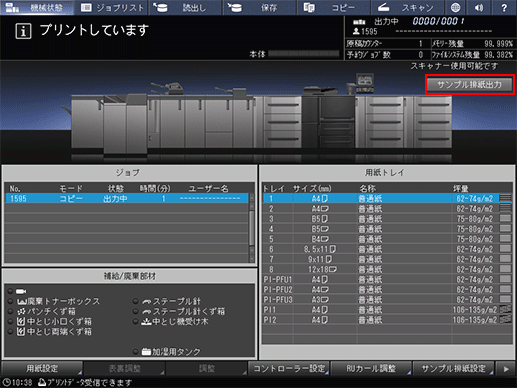Click the ファイルシステム残量 value 99.382%
The width and height of the screenshot is (517, 388).
[x=499, y=55]
